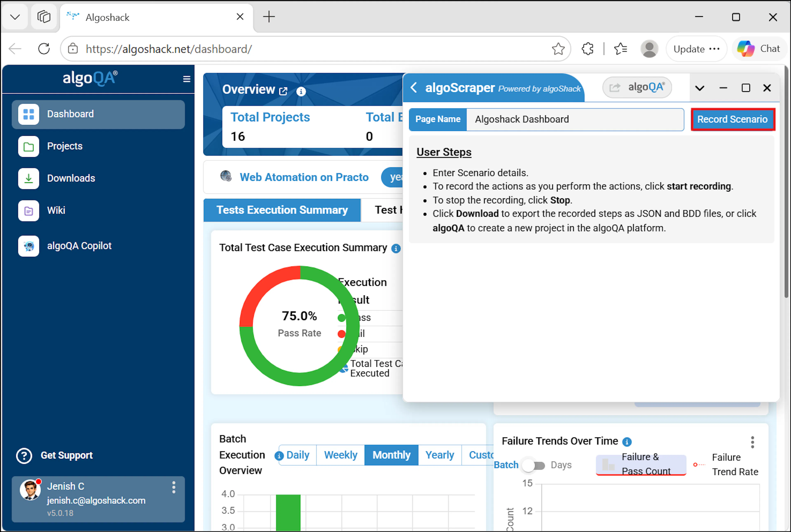The height and width of the screenshot is (532, 791).
Task: Open browser profile avatar icon
Action: point(649,49)
